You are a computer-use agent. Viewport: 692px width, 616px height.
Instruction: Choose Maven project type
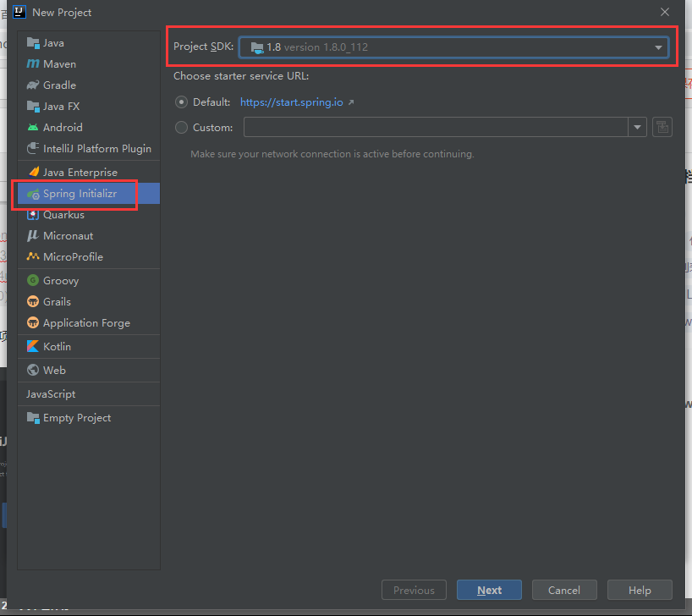click(89, 64)
